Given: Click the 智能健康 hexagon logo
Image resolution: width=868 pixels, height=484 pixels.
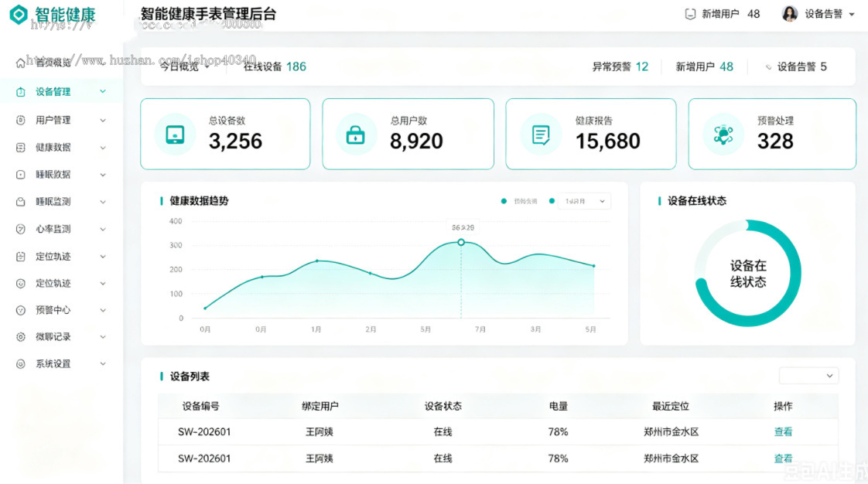Looking at the screenshot, I should [19, 15].
